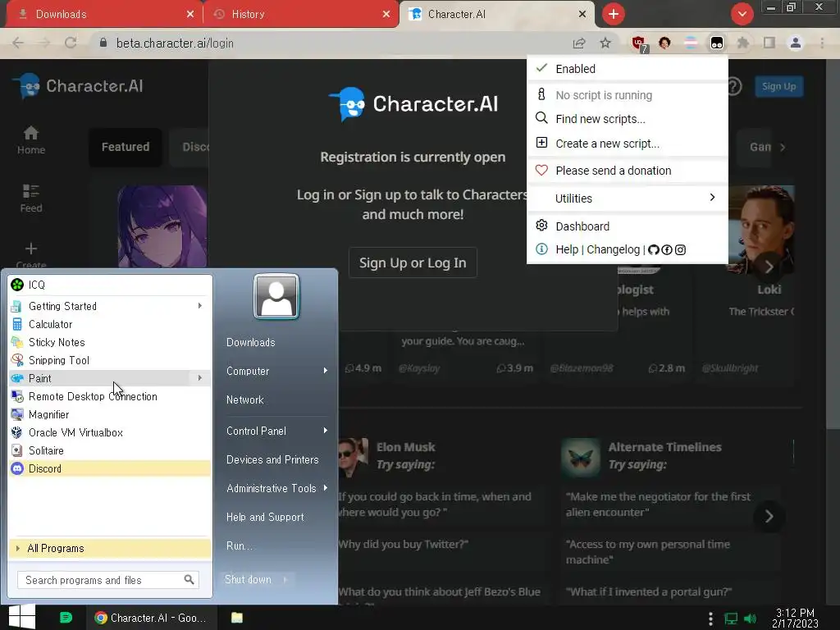The image size is (840, 630).
Task: Open the Chrome profile avatar icon
Action: pos(796,43)
